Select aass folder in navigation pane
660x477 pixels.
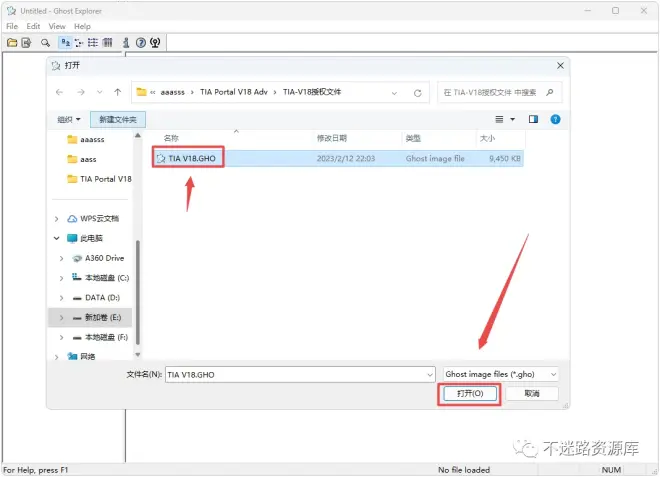(x=88, y=159)
